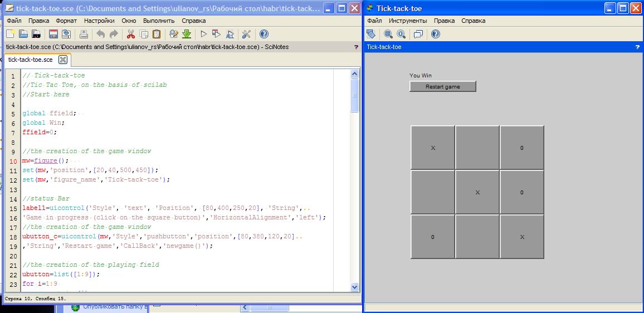Print the script using the printer icon
The height and width of the screenshot is (313, 644).
[x=84, y=33]
